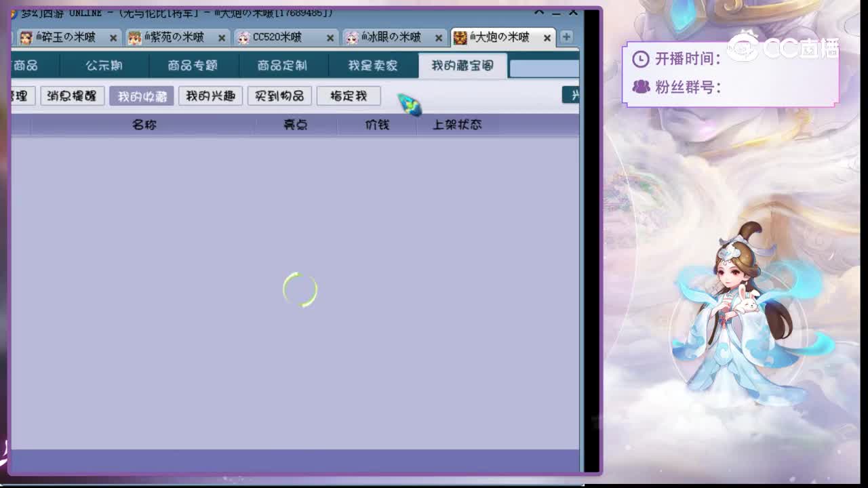This screenshot has height=488, width=868.
Task: Close the 大炮の米啵 tab
Action: tap(547, 38)
